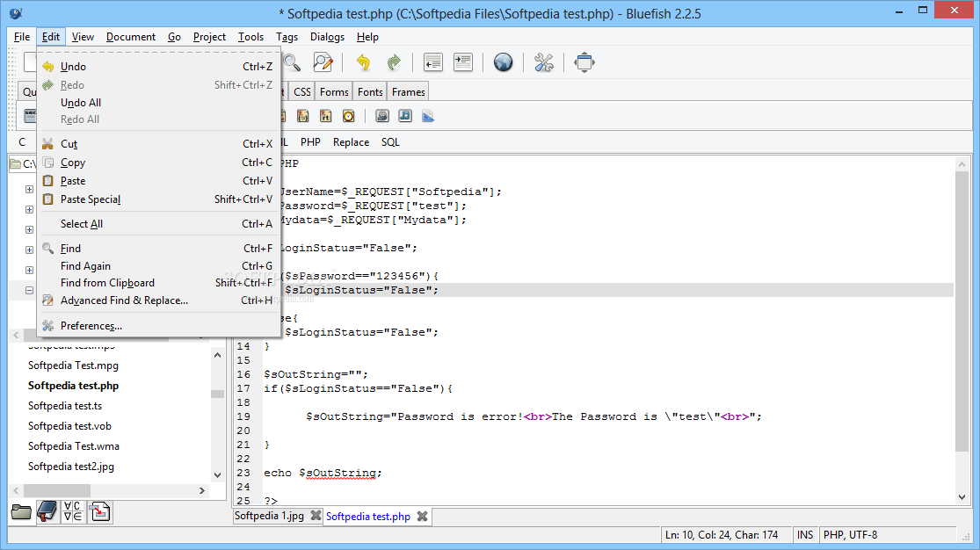The width and height of the screenshot is (980, 550).
Task: Open the Snippets icon in side panel
Action: [x=99, y=512]
